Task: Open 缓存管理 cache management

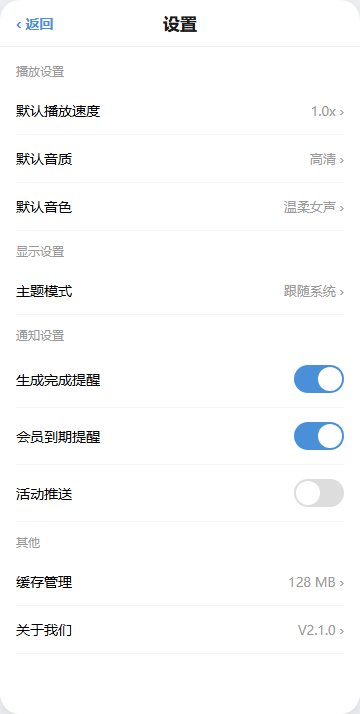Action: 180,581
